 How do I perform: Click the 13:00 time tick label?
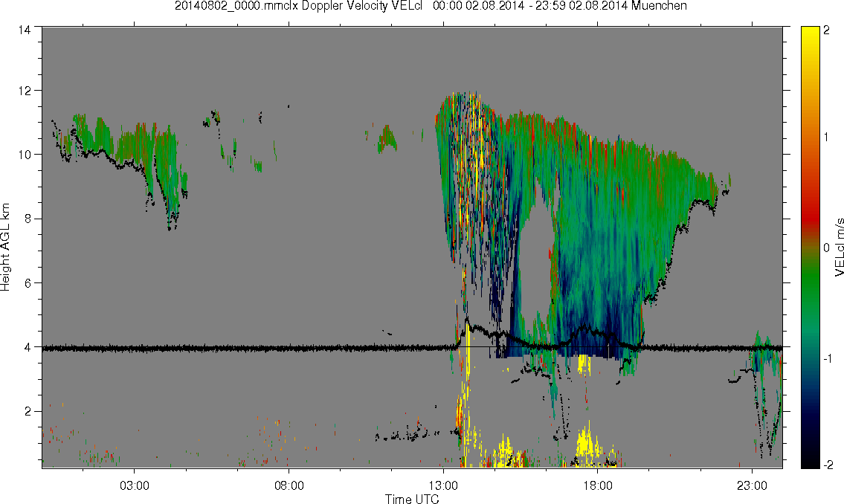[443, 485]
